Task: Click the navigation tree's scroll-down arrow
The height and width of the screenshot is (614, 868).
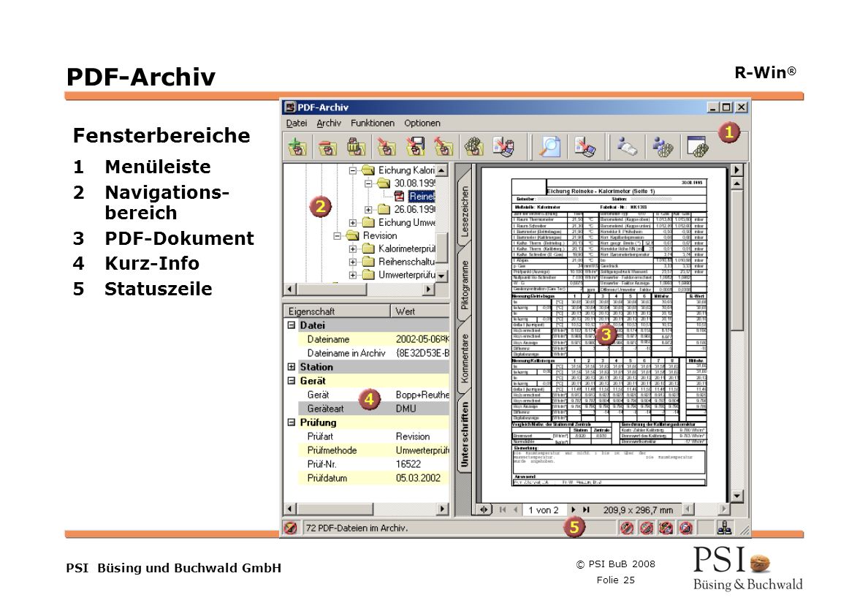Action: [x=441, y=276]
